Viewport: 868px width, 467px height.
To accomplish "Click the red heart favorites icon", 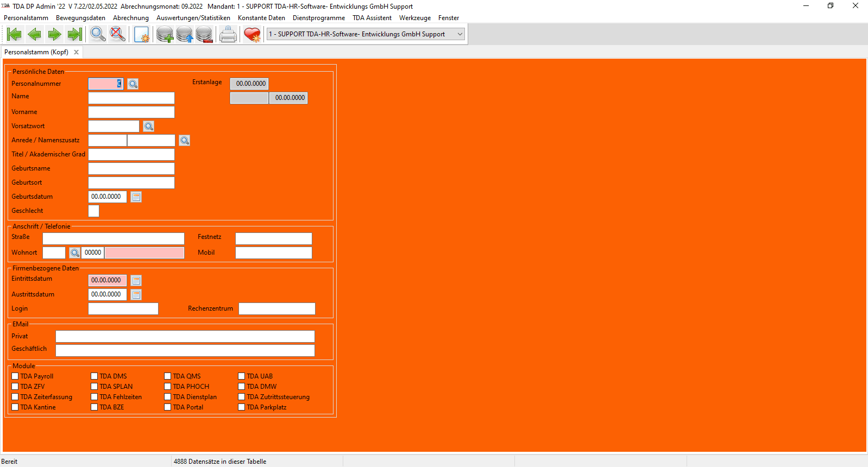I will click(x=252, y=35).
